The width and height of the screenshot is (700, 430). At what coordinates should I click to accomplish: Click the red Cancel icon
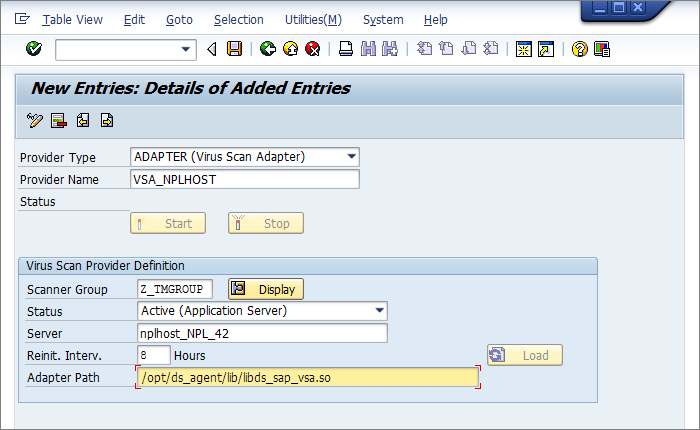312,49
